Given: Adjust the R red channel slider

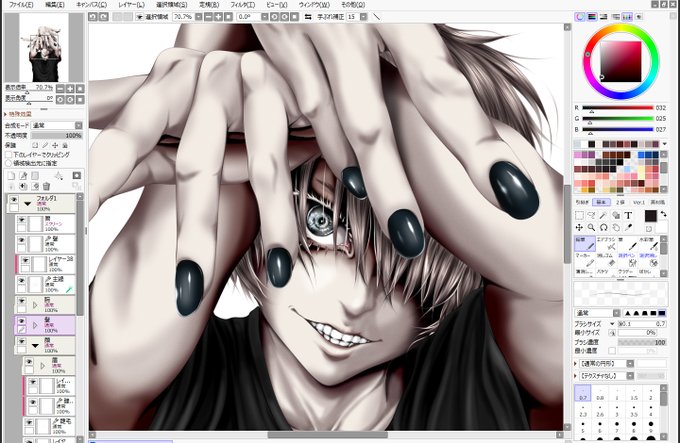Looking at the screenshot, I should pos(618,107).
